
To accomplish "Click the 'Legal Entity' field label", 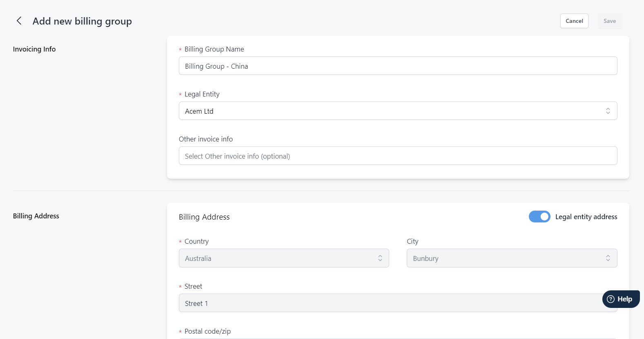I will coord(202,94).
